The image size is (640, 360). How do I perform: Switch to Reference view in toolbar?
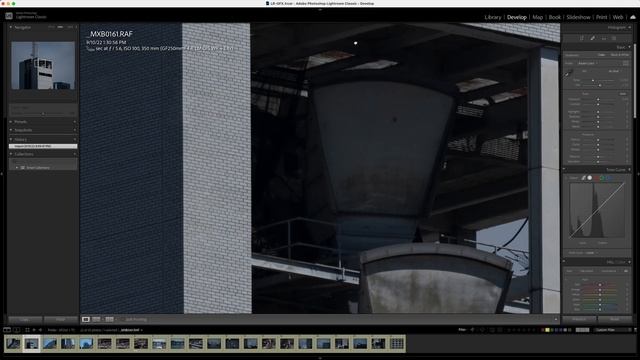click(x=96, y=319)
